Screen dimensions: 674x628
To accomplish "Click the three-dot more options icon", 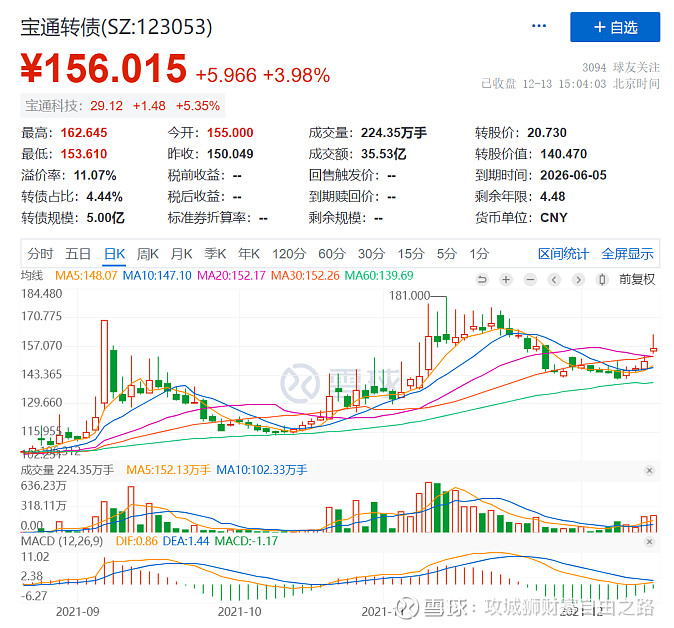I will coord(539,26).
